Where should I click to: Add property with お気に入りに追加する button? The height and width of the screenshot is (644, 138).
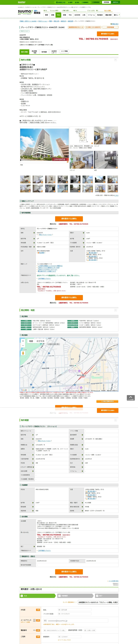[93, 27]
